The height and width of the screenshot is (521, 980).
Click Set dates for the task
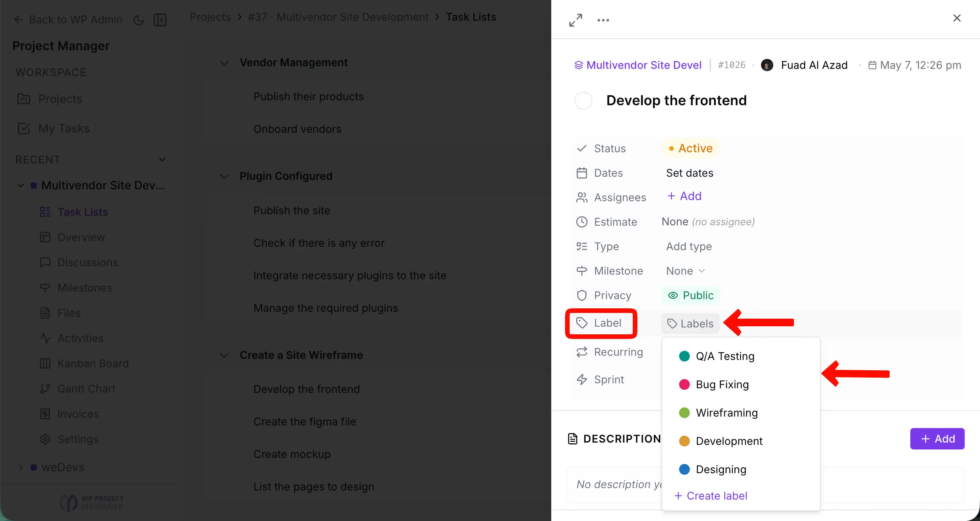pyautogui.click(x=689, y=173)
